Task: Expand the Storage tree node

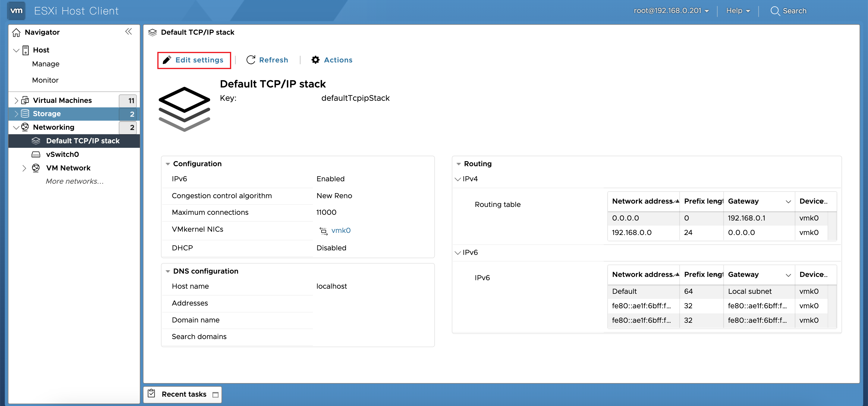Action: (x=16, y=114)
